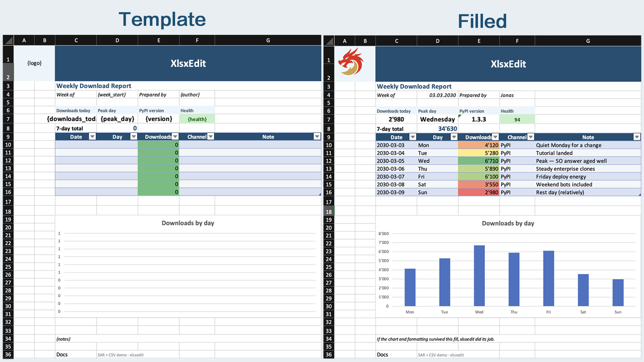644x362 pixels.
Task: Select the PyPI version 1.3.3 cell
Action: 479,119
